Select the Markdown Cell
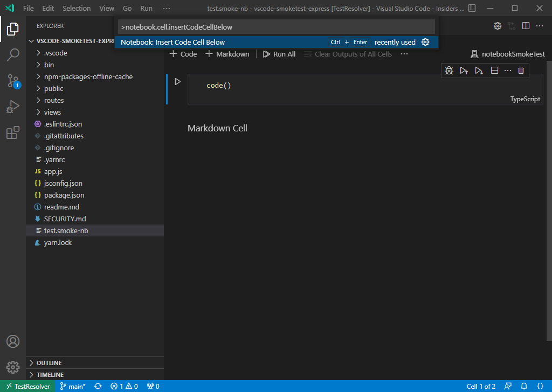552x392 pixels. coord(217,128)
